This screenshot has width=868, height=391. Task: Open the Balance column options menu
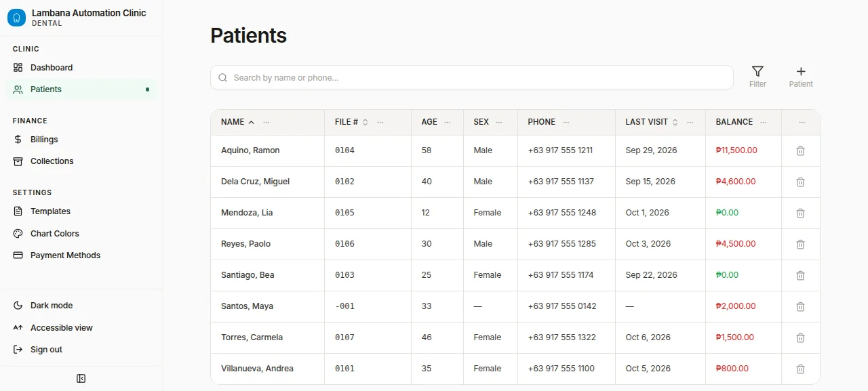764,122
